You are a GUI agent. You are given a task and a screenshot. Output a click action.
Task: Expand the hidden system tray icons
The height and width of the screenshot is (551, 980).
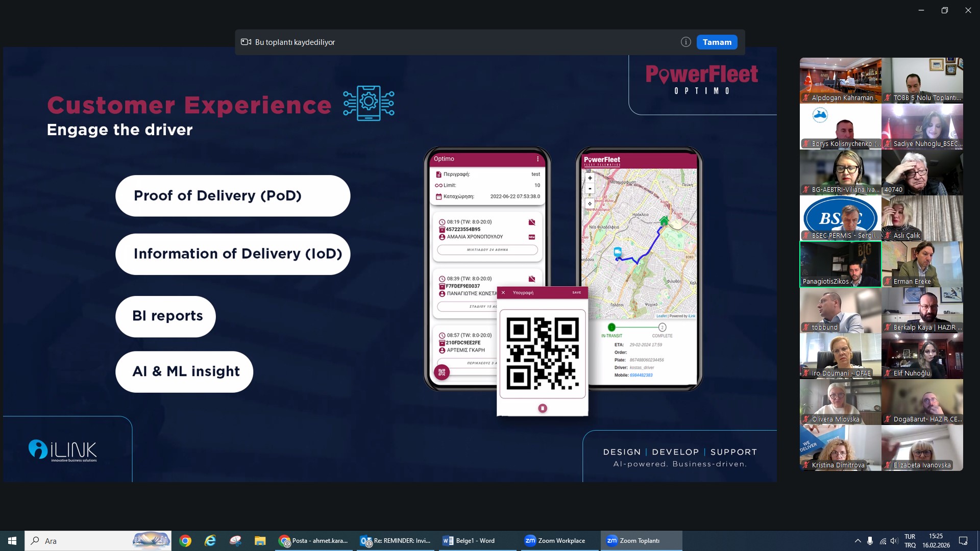click(x=857, y=541)
